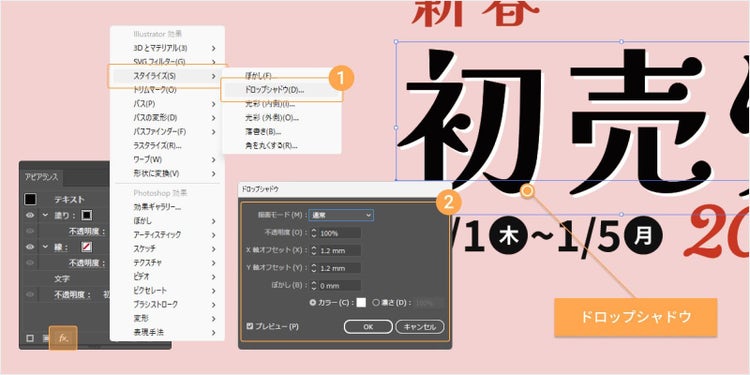Toggle visibility eye for the 塗り fill row
The height and width of the screenshot is (375, 750).
tap(30, 215)
